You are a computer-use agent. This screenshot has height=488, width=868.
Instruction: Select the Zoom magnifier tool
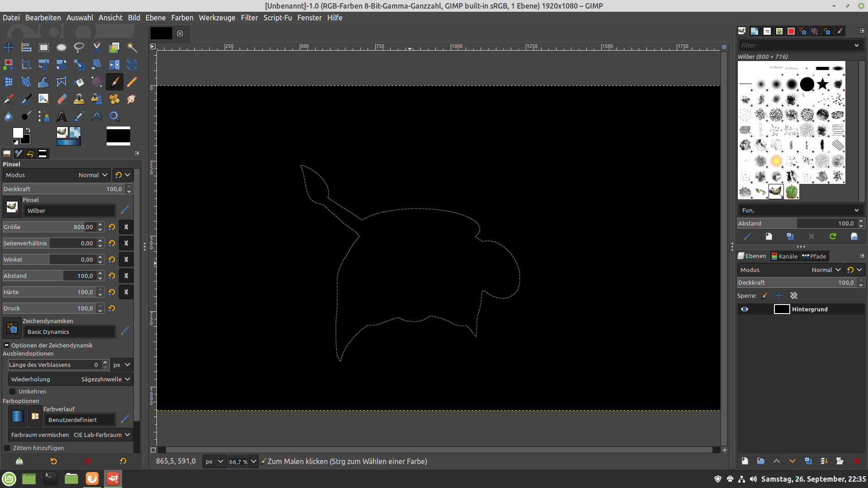tap(114, 116)
